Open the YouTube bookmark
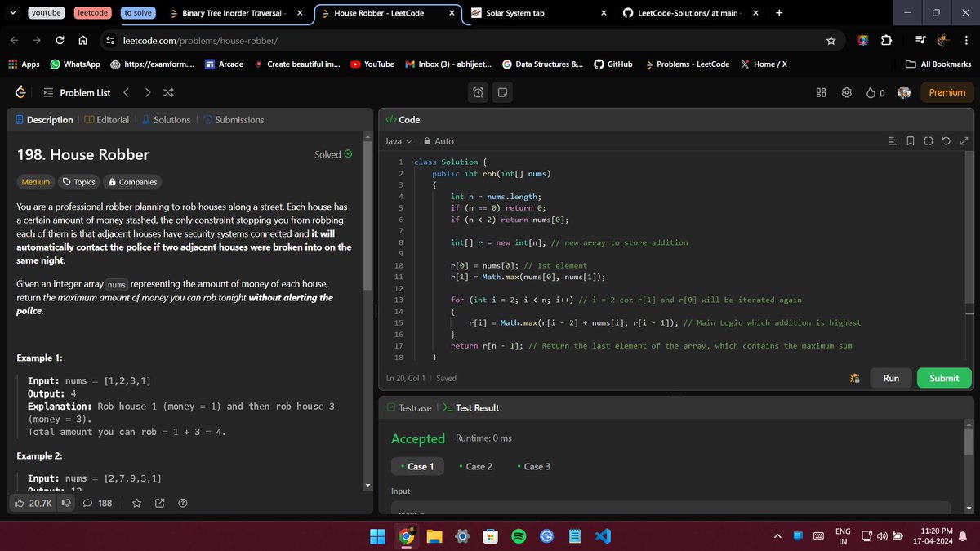This screenshot has height=551, width=980. pyautogui.click(x=372, y=64)
